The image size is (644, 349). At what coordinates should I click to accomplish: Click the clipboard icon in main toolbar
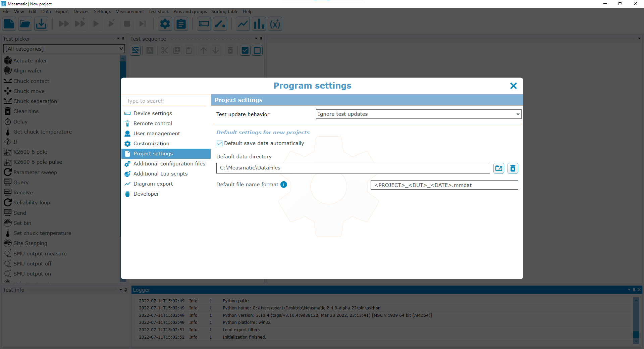click(x=181, y=24)
